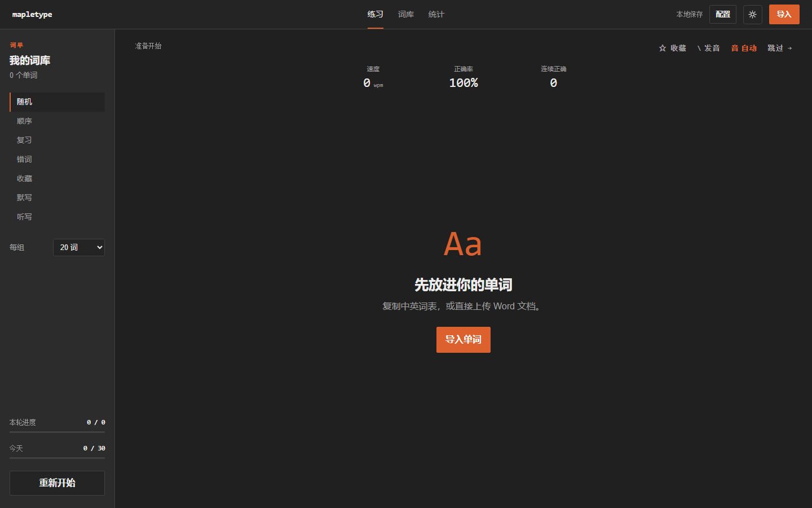Click the 导入单词 button in center
Screen dimensions: 812x508
pos(464,340)
